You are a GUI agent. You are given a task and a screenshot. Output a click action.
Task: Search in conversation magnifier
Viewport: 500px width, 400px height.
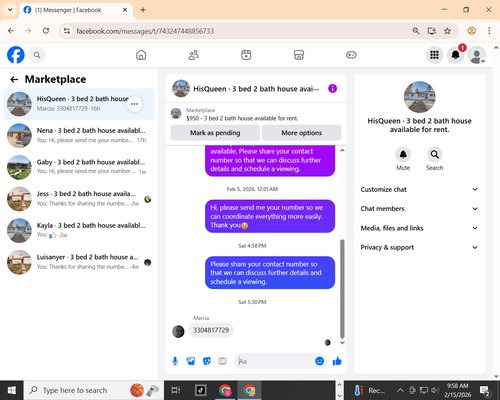[435, 154]
